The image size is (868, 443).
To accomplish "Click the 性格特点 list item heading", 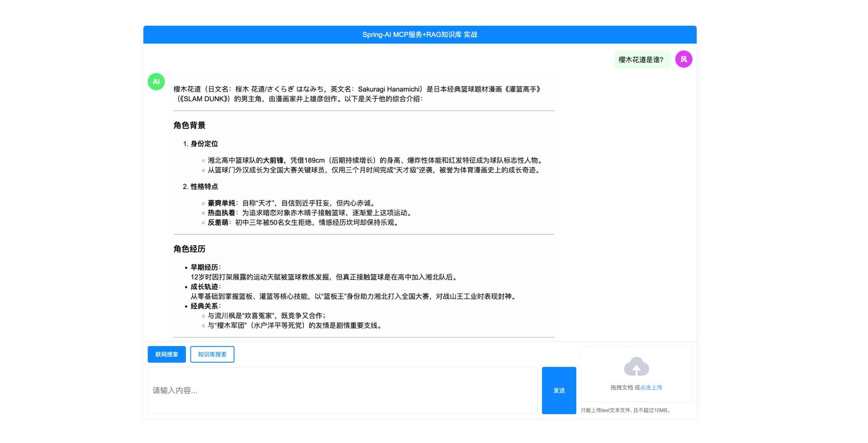I will (x=204, y=187).
